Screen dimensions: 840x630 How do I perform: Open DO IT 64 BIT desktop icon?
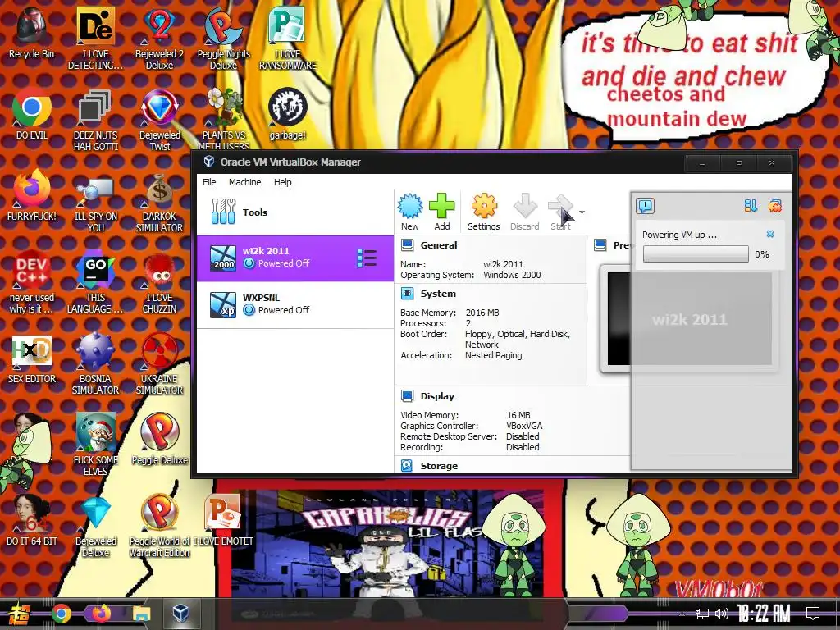32,519
